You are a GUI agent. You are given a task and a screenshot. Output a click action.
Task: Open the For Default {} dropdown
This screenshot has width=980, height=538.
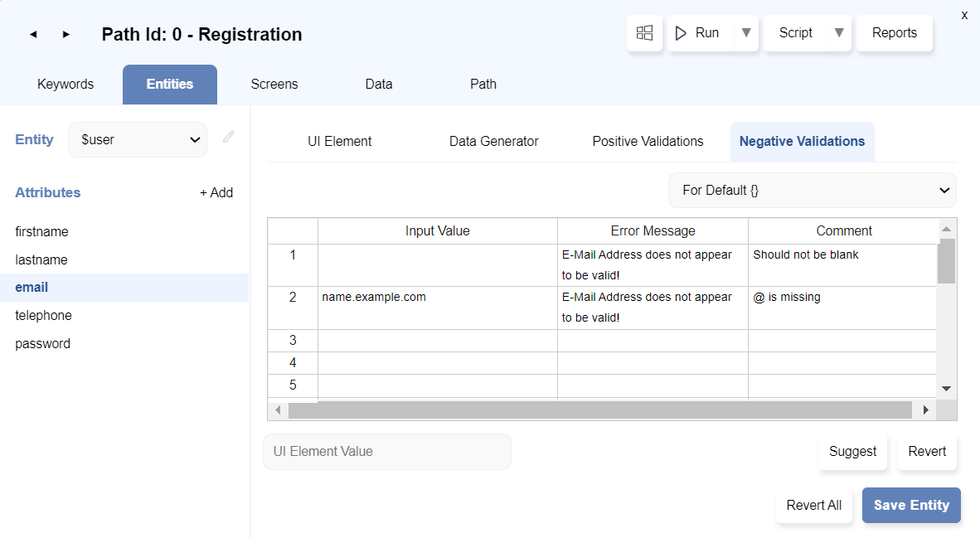click(x=812, y=191)
